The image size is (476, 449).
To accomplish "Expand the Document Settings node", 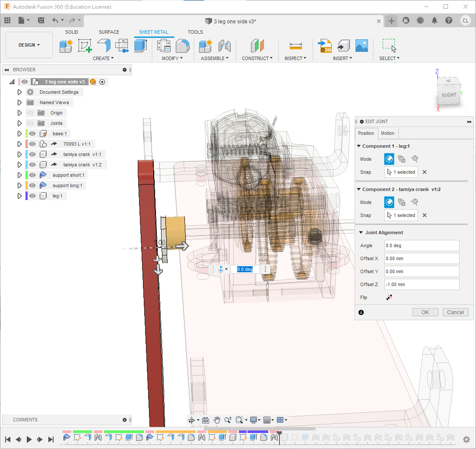I will (19, 92).
